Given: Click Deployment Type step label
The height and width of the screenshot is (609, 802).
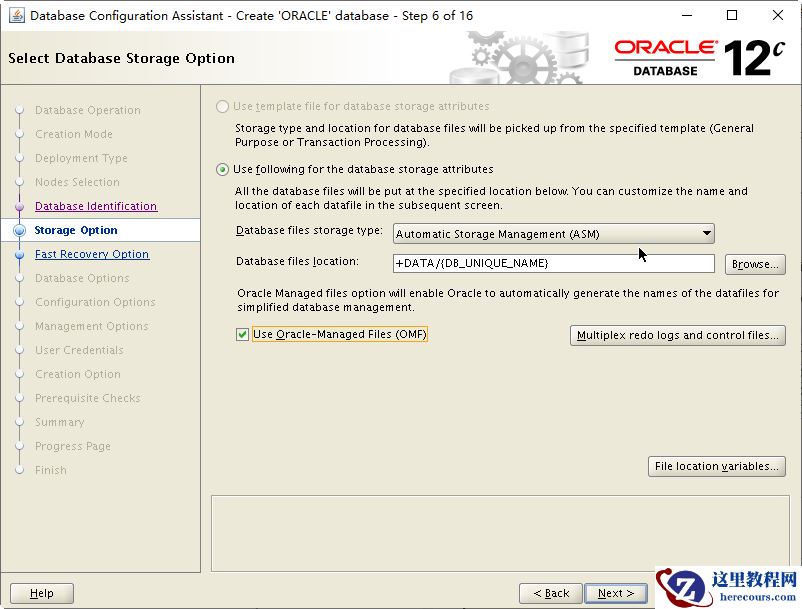Looking at the screenshot, I should [81, 158].
